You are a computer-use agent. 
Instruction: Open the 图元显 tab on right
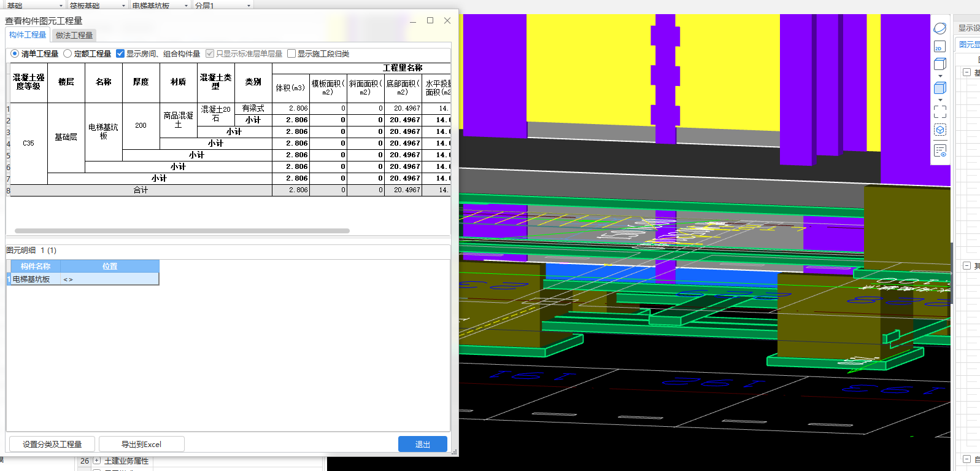[969, 45]
